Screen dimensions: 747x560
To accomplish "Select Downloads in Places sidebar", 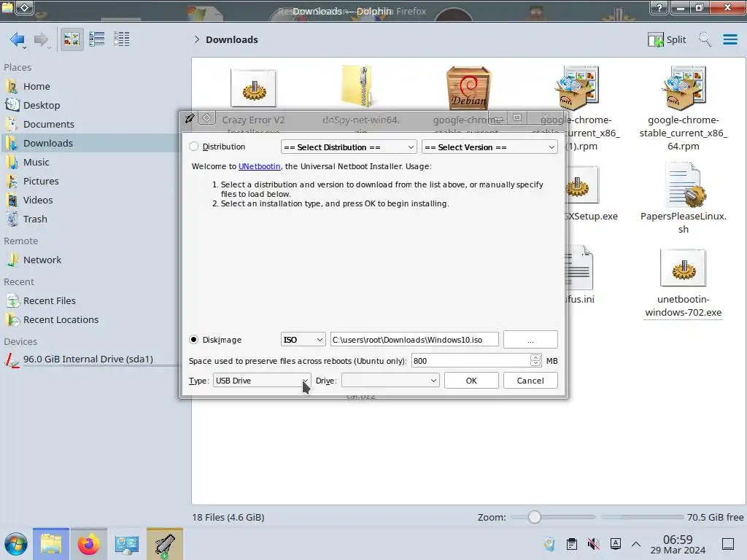I will tap(47, 144).
